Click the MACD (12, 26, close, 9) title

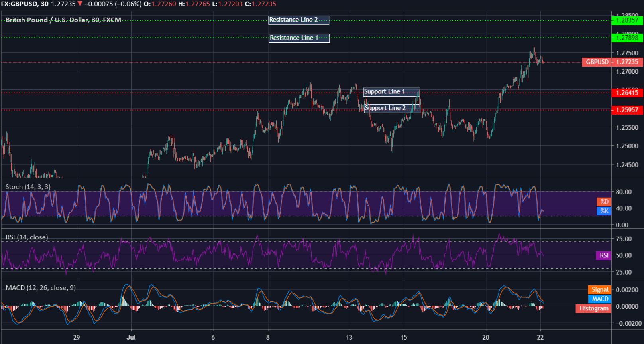[41, 288]
